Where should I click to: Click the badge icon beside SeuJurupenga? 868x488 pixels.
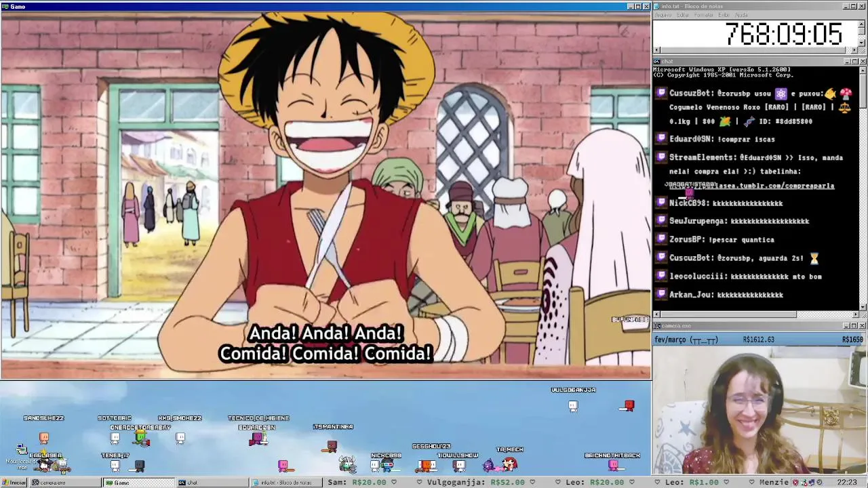(x=661, y=221)
